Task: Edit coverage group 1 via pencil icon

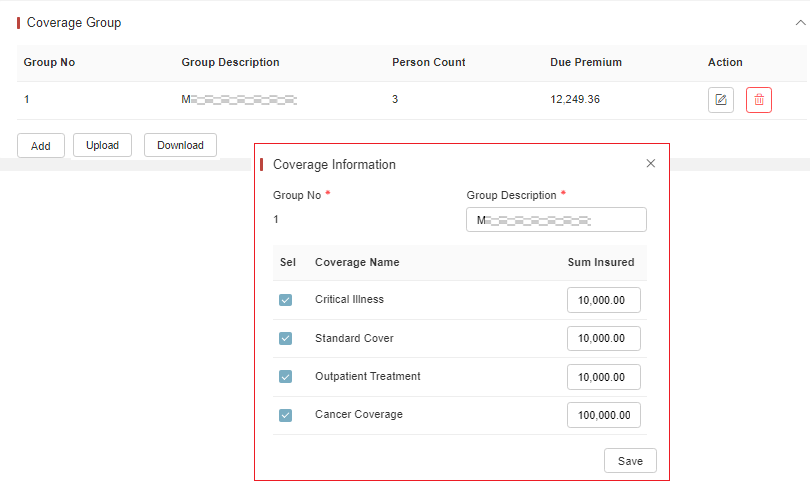Action: pyautogui.click(x=721, y=100)
